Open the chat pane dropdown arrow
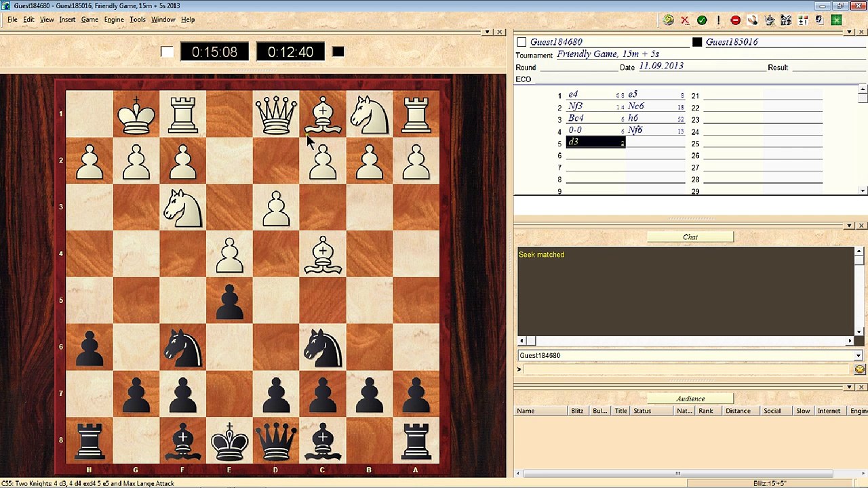This screenshot has height=488, width=868. click(x=850, y=226)
